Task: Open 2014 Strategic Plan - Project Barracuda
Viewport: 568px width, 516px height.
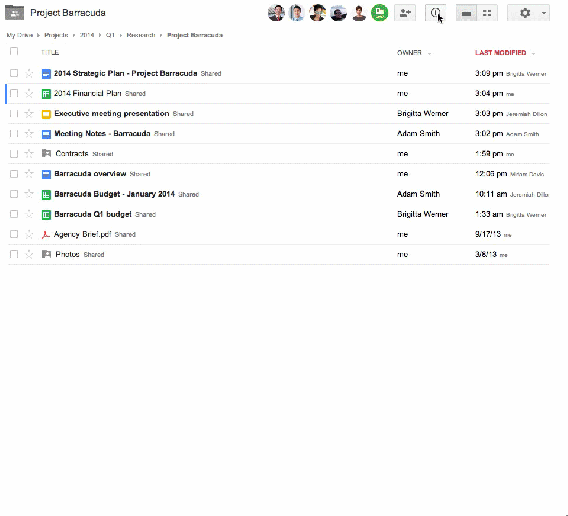Action: 126,74
